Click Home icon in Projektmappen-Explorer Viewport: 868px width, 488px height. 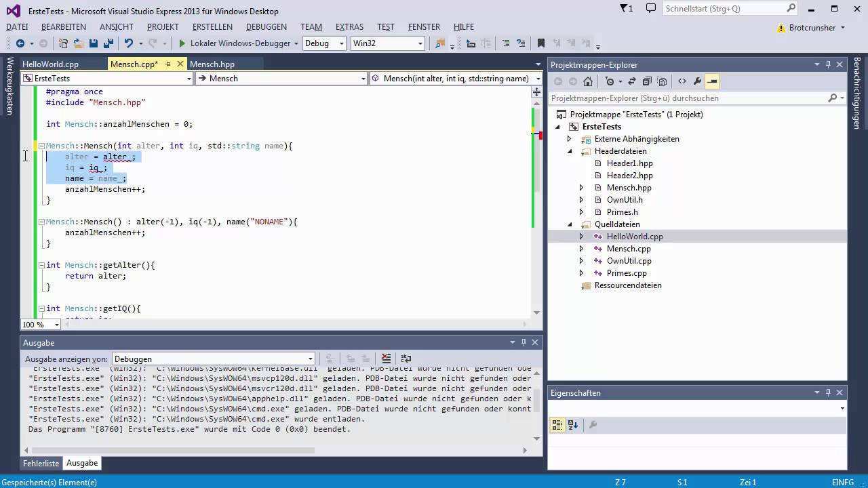[588, 81]
